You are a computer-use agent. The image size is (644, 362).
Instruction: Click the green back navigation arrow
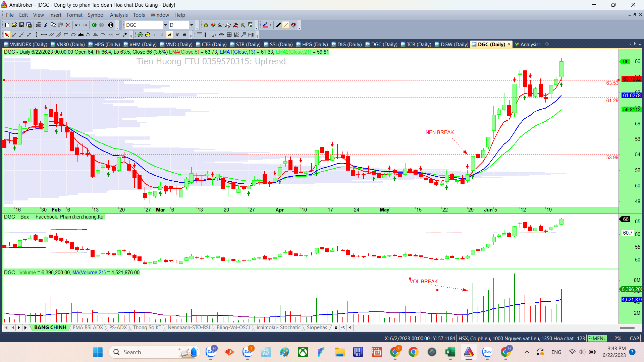(94, 25)
